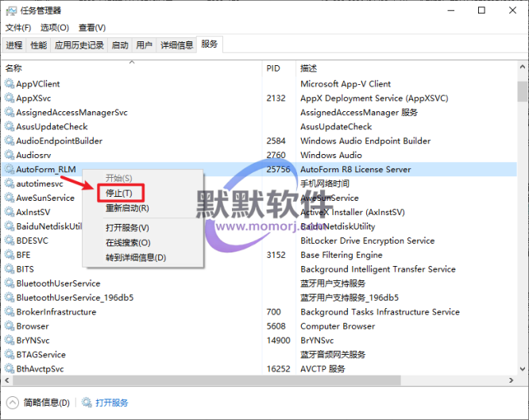This screenshot has width=529, height=420.
Task: Sort services by the 名称 column header
Action: 14,69
